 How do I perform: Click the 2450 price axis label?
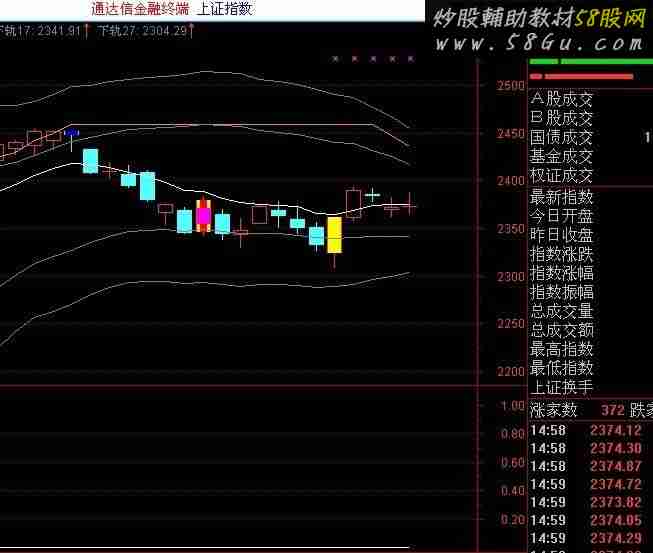point(510,134)
